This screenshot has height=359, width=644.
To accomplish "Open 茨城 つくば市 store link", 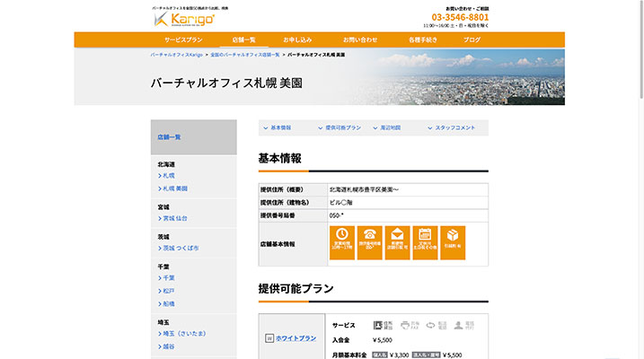I will coord(179,249).
